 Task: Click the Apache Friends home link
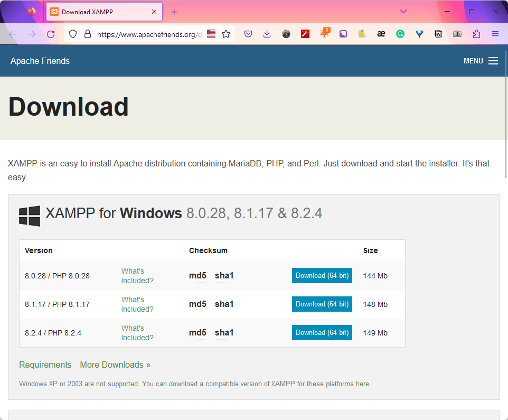point(40,61)
